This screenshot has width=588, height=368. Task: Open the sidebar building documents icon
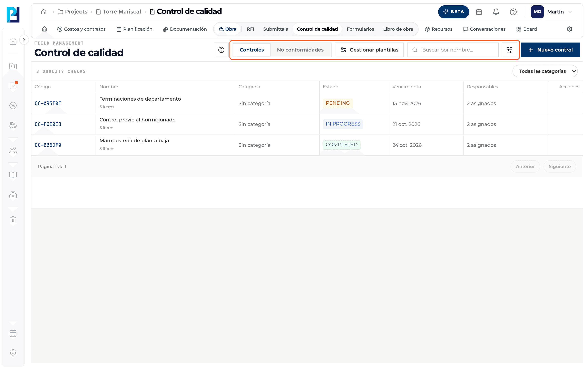[x=13, y=195]
